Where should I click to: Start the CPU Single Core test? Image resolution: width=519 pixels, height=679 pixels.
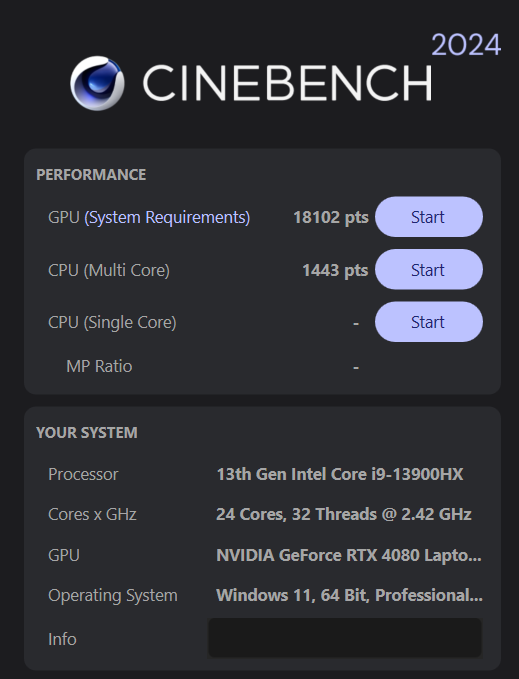tap(429, 322)
